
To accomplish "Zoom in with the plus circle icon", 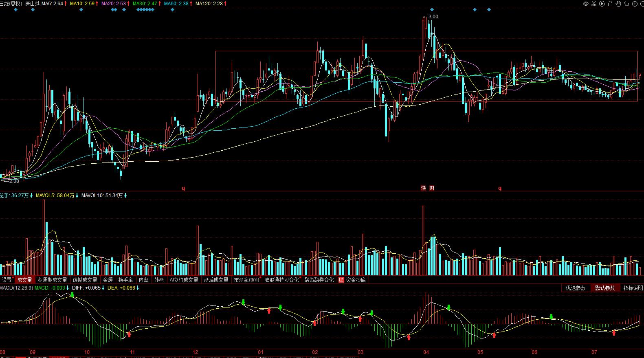I will point(635,4).
